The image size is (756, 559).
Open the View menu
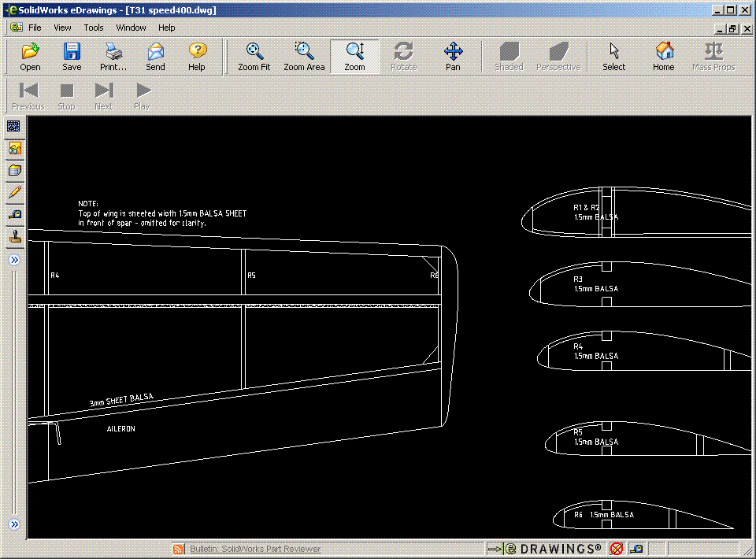(62, 28)
